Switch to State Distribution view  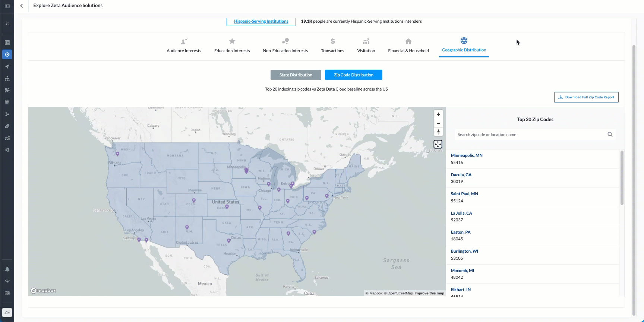296,75
